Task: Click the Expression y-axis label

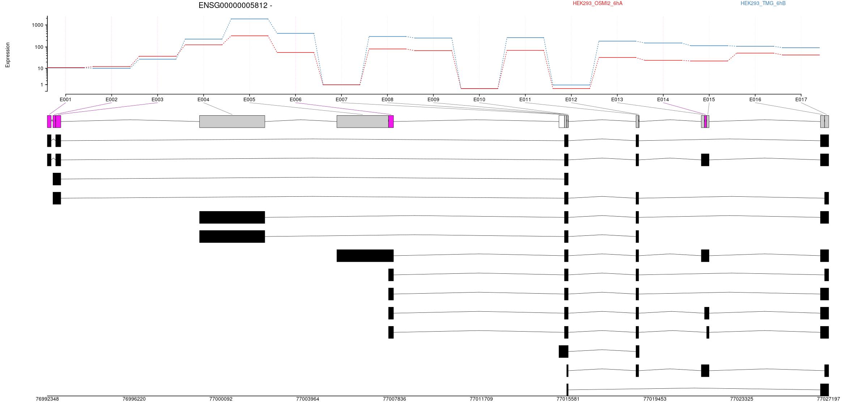Action: [8, 55]
